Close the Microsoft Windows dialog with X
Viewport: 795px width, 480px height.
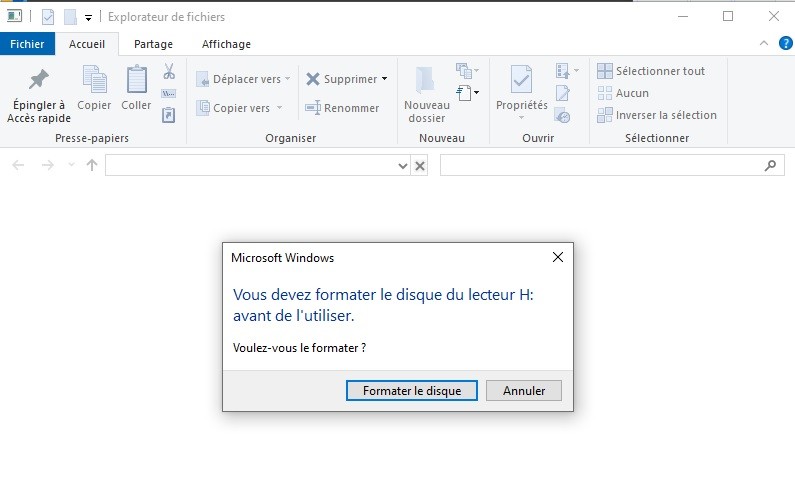[558, 257]
